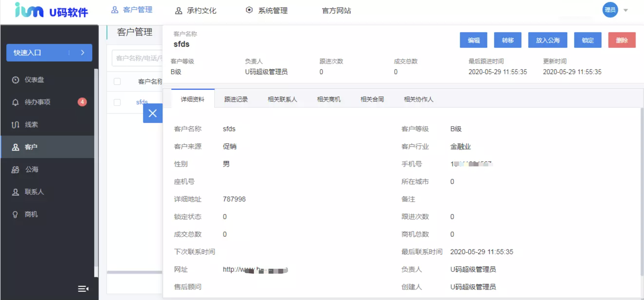Expand the user account dropdown arrow
Viewport: 644px width, 300px height.
click(x=625, y=10)
